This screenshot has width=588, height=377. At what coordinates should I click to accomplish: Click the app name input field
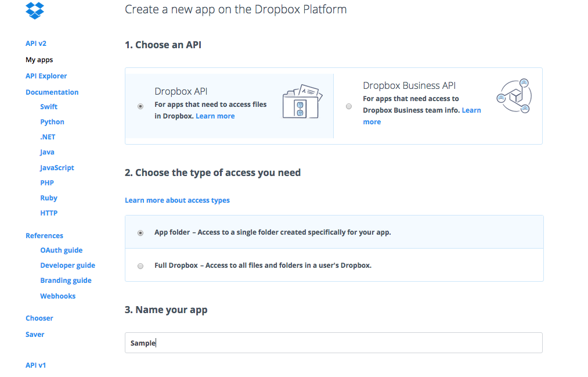click(334, 343)
